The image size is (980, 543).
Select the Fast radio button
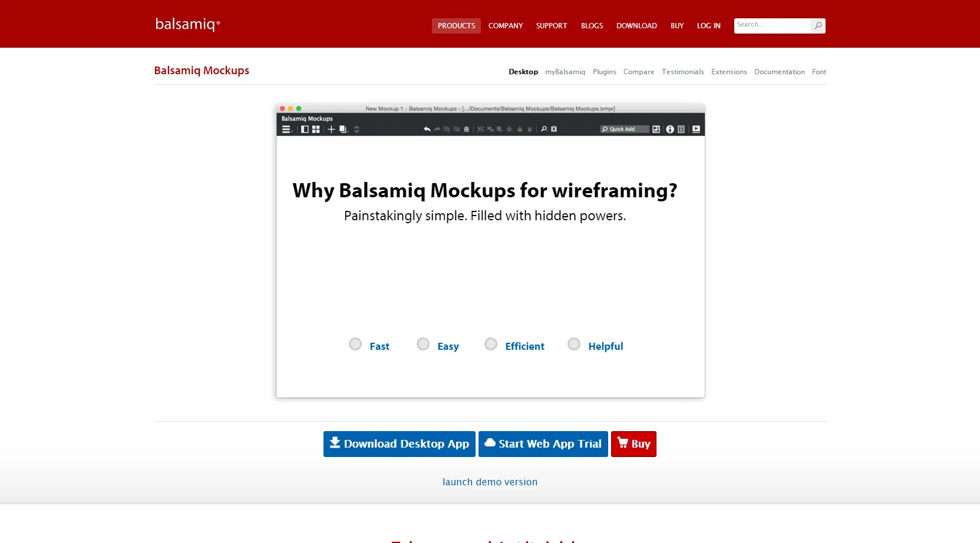[355, 344]
